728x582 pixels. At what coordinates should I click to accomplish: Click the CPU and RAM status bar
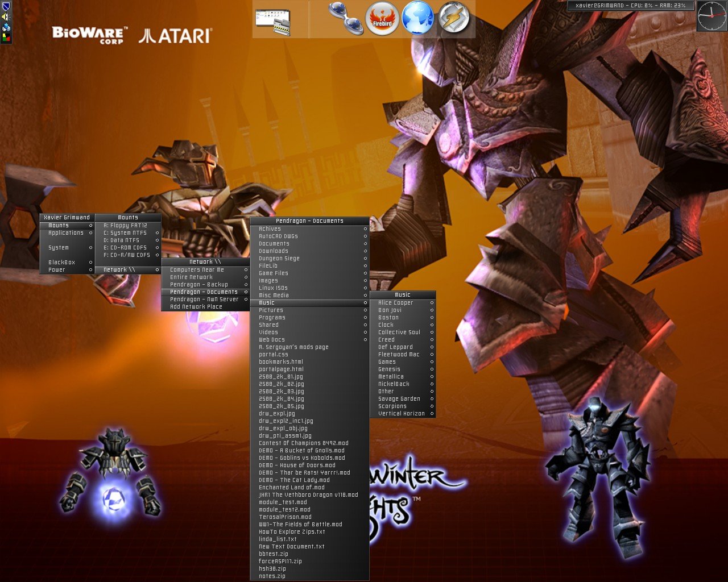click(631, 6)
